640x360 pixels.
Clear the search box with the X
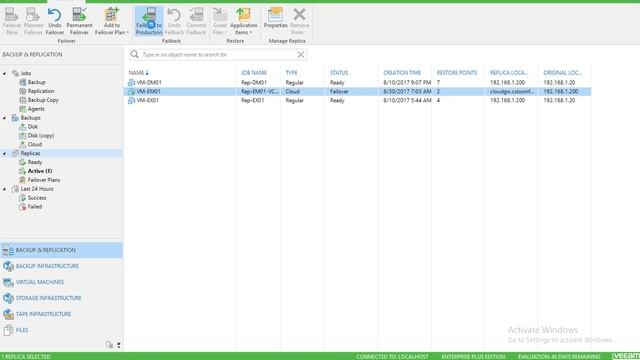pyautogui.click(x=301, y=54)
